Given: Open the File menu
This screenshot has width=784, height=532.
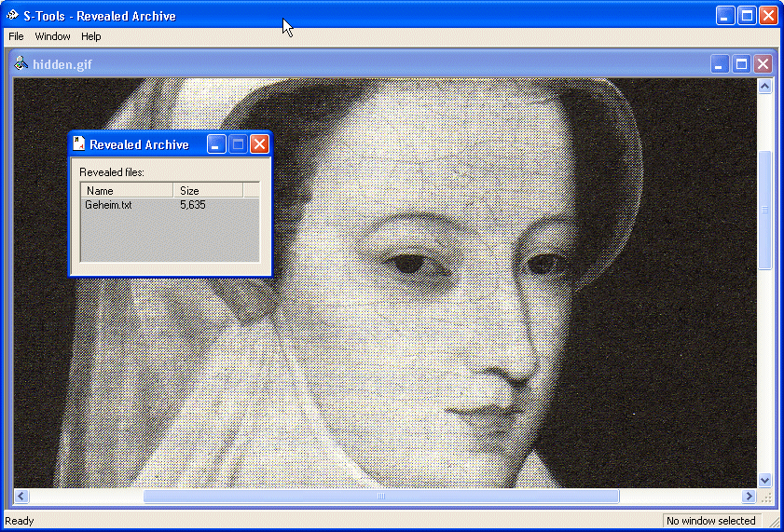Looking at the screenshot, I should click(16, 36).
